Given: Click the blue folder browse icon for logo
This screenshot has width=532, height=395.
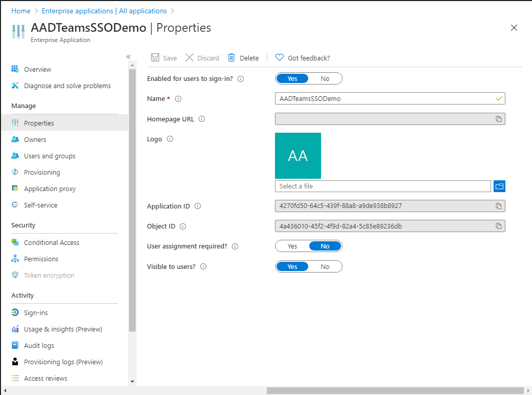Looking at the screenshot, I should point(499,186).
